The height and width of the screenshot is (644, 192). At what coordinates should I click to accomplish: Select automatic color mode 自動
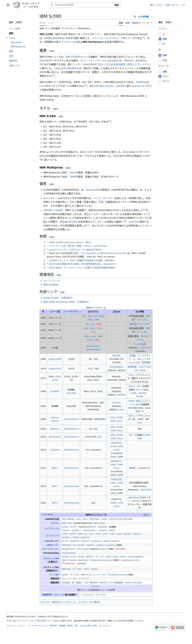point(160,72)
